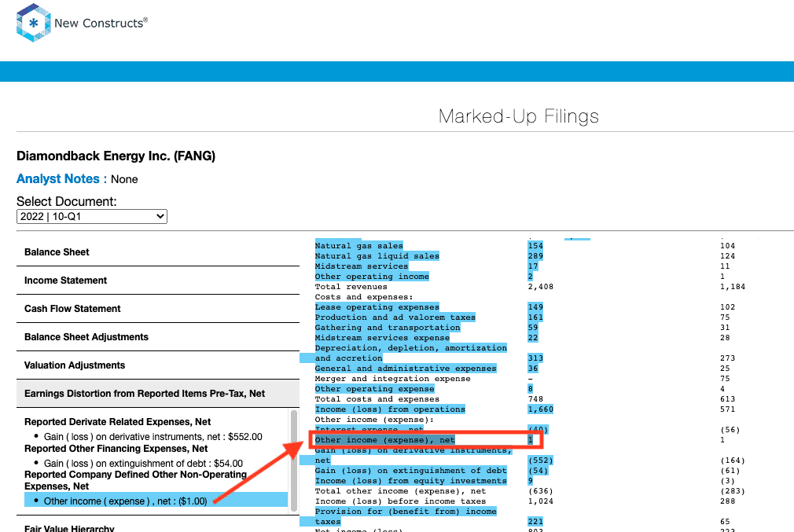The height and width of the screenshot is (532, 794).
Task: Select extinguishment of debt item showing $54.00
Action: [x=143, y=464]
